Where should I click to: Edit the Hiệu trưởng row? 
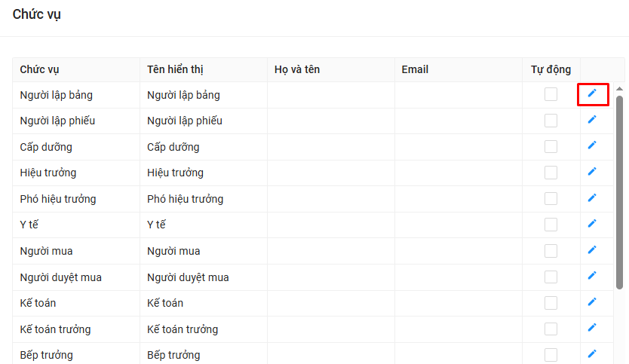point(592,172)
